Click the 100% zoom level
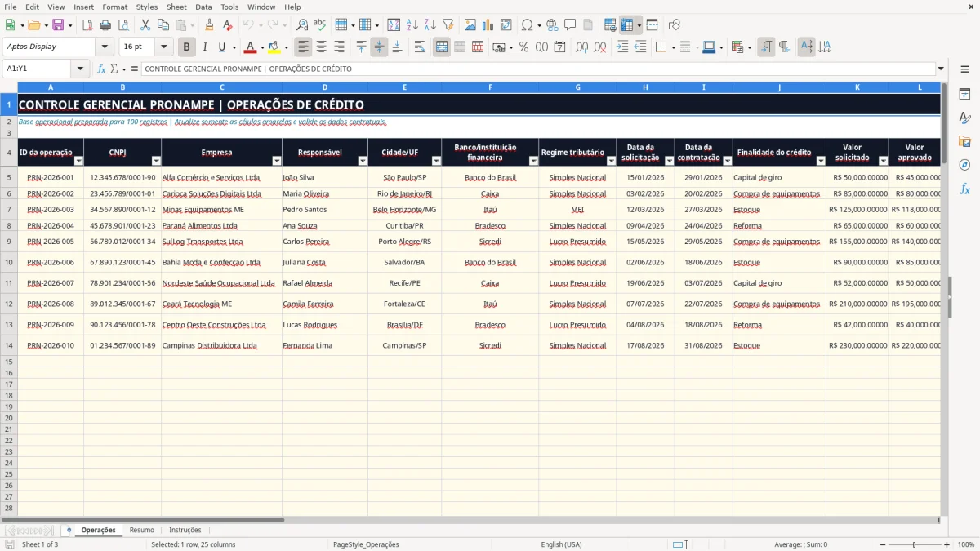980x551 pixels. [966, 544]
